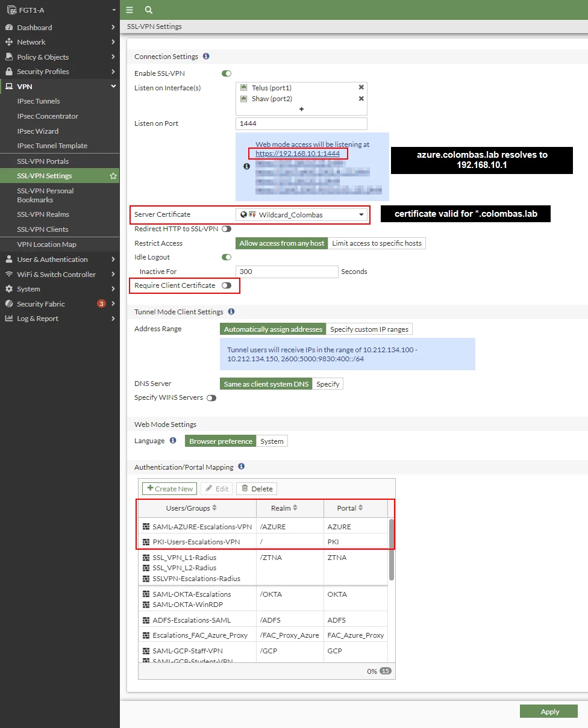Click info icon next to Connection Settings

point(206,56)
